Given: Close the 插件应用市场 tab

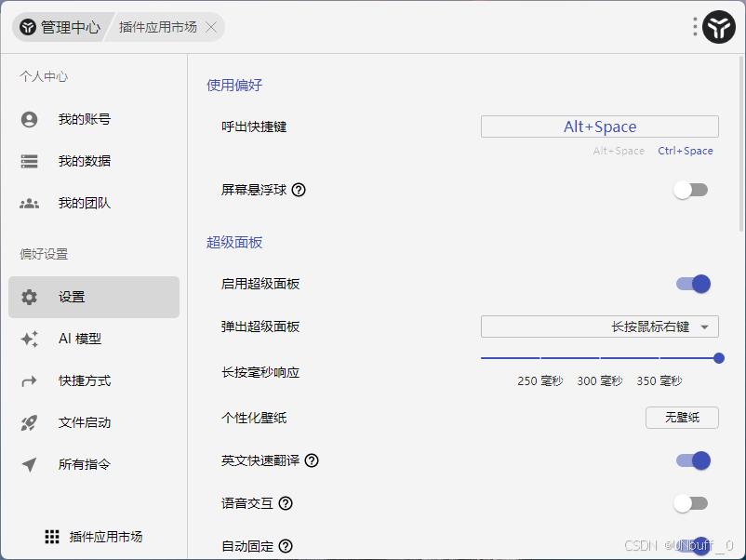Looking at the screenshot, I should click(211, 27).
